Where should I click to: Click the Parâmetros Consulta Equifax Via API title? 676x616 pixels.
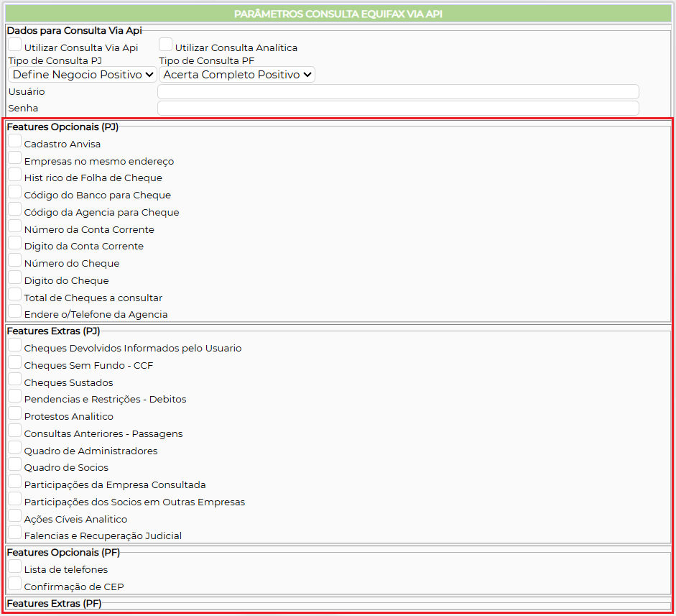pos(338,14)
